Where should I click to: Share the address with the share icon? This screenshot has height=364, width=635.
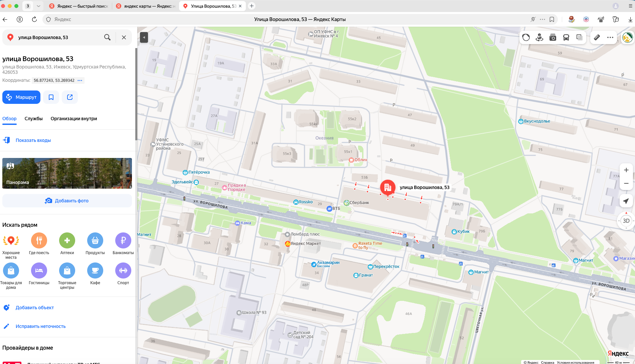(70, 97)
